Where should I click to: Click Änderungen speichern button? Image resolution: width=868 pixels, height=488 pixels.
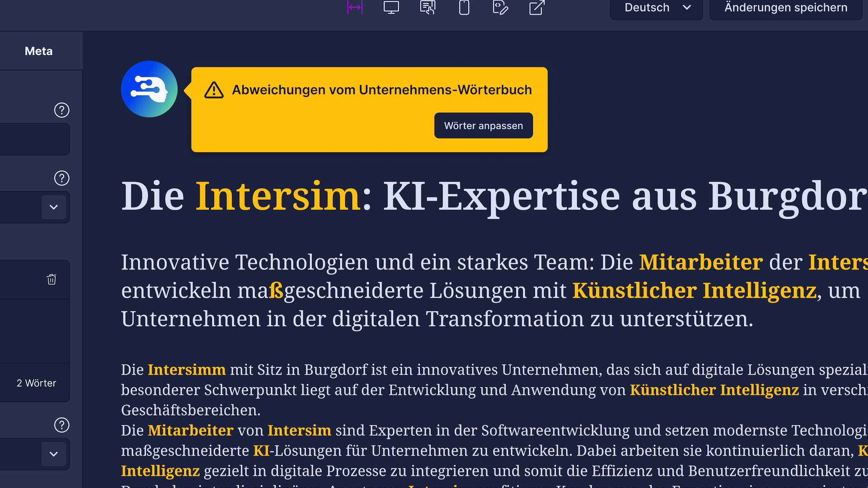(x=786, y=8)
